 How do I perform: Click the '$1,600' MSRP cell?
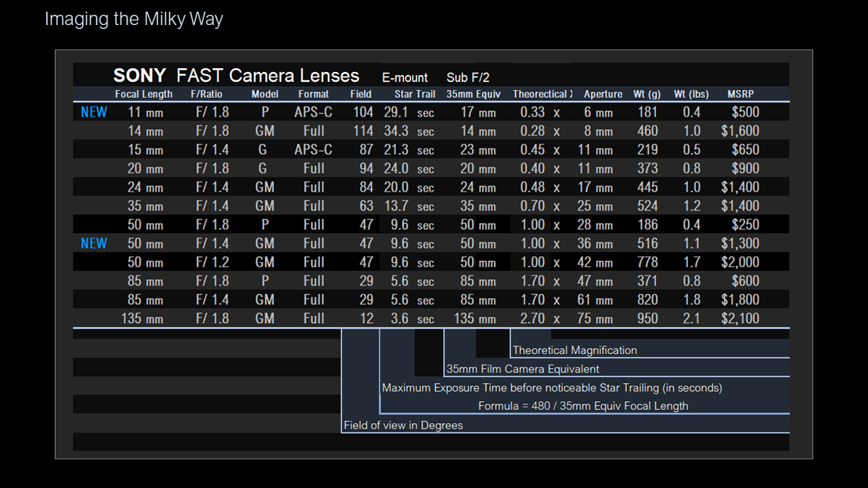pos(740,131)
